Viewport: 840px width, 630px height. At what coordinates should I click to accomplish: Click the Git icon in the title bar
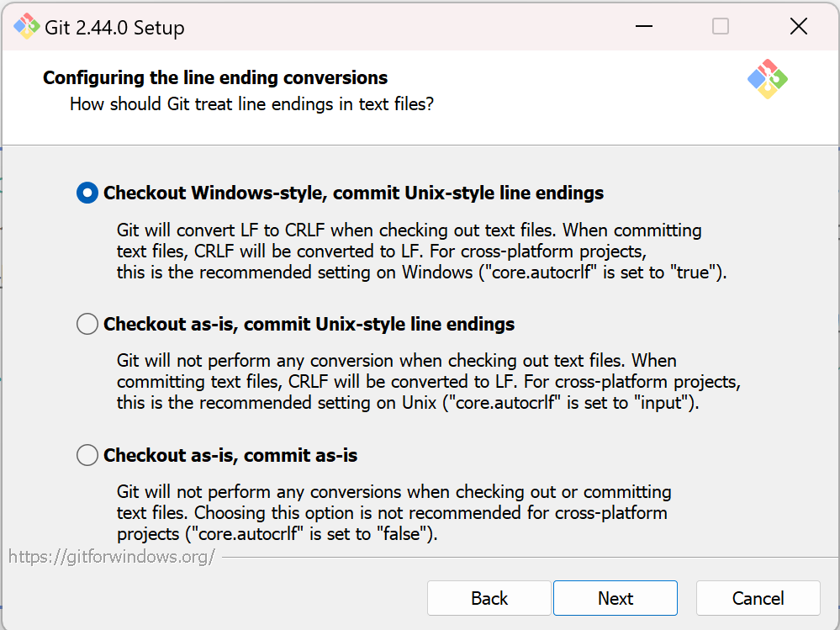pos(27,27)
